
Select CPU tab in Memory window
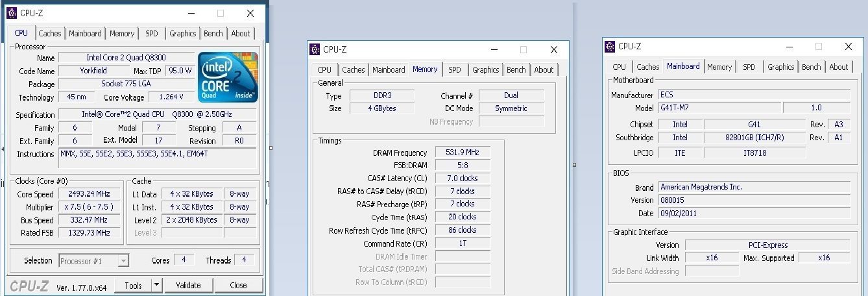coord(324,70)
